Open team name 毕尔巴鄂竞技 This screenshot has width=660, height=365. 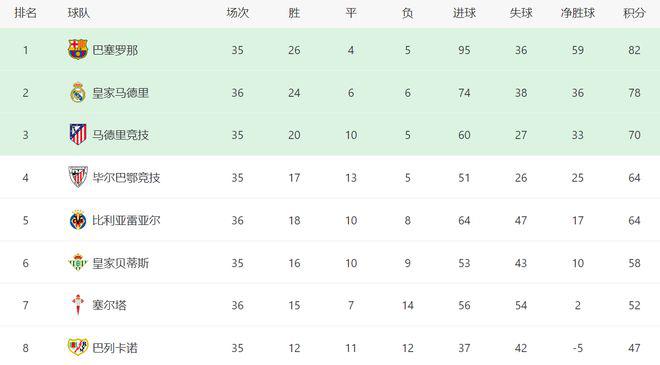126,178
